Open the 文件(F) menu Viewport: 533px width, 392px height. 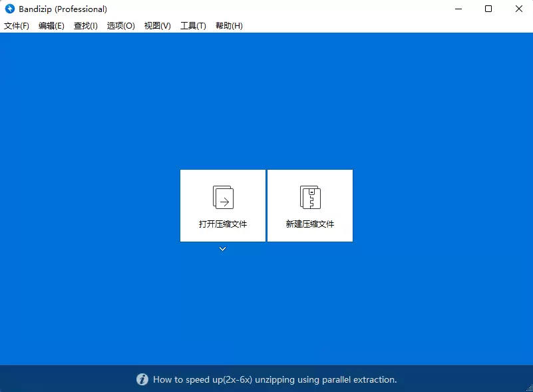click(x=17, y=26)
